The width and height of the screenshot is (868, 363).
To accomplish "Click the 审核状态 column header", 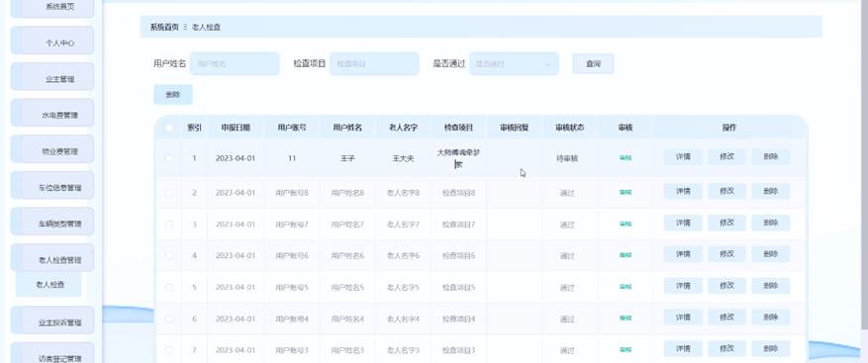I will pyautogui.click(x=570, y=128).
